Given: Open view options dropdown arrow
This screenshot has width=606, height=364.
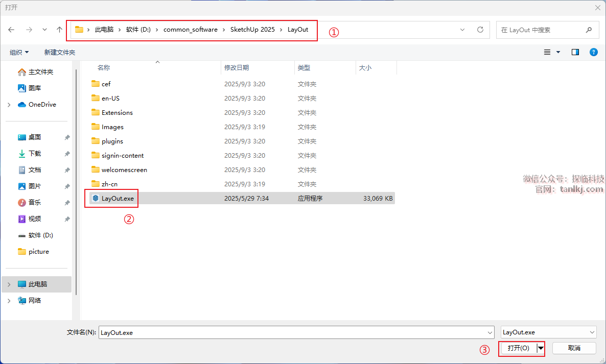Looking at the screenshot, I should (x=558, y=52).
